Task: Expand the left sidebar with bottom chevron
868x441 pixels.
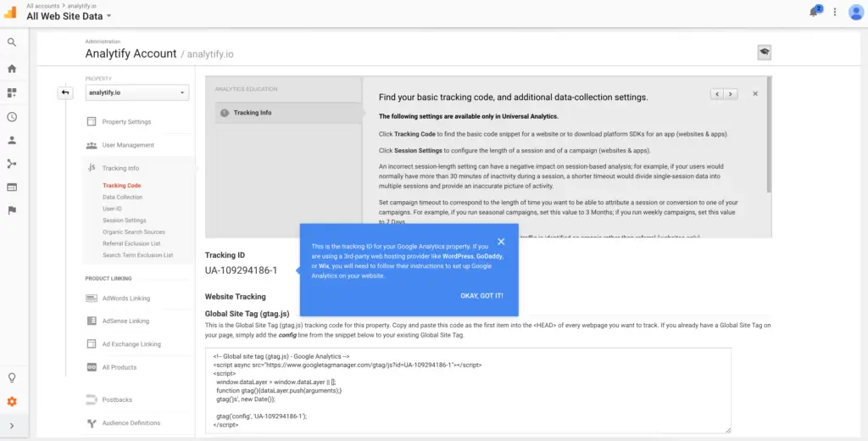Action: (x=12, y=426)
